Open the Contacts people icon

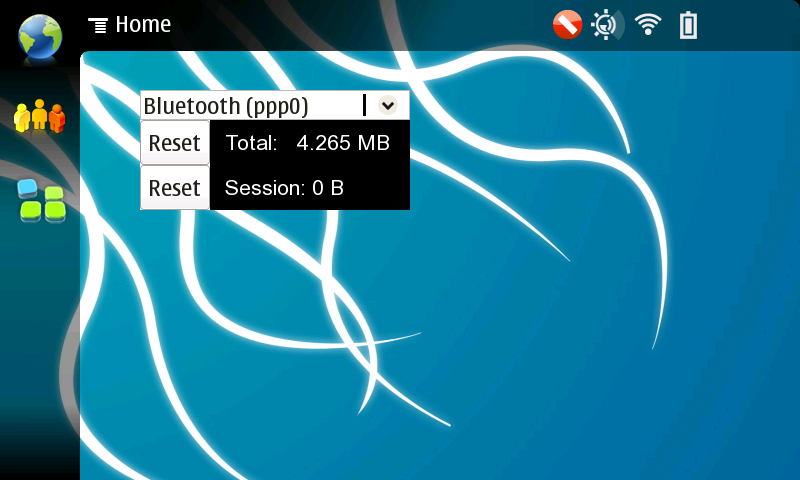[40, 117]
